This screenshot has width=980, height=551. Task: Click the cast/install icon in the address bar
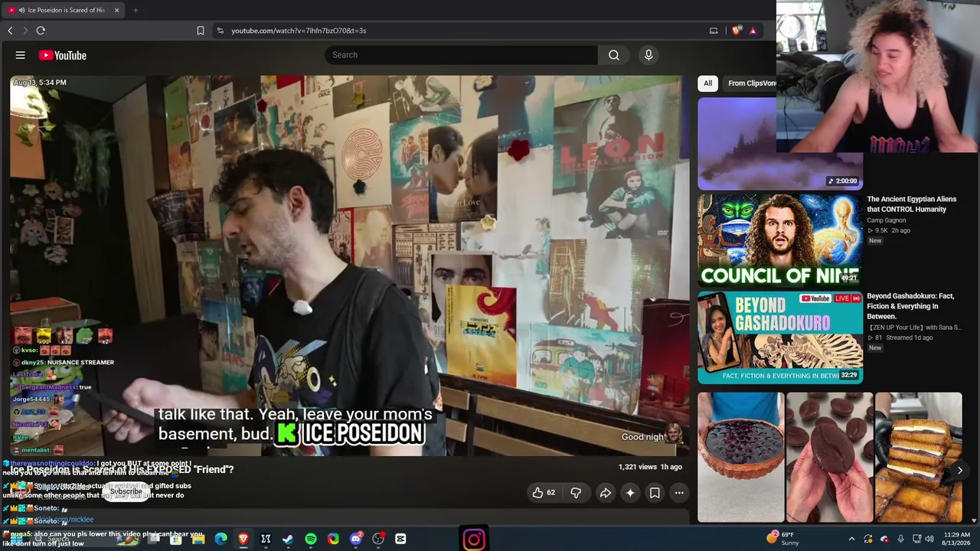pyautogui.click(x=714, y=31)
